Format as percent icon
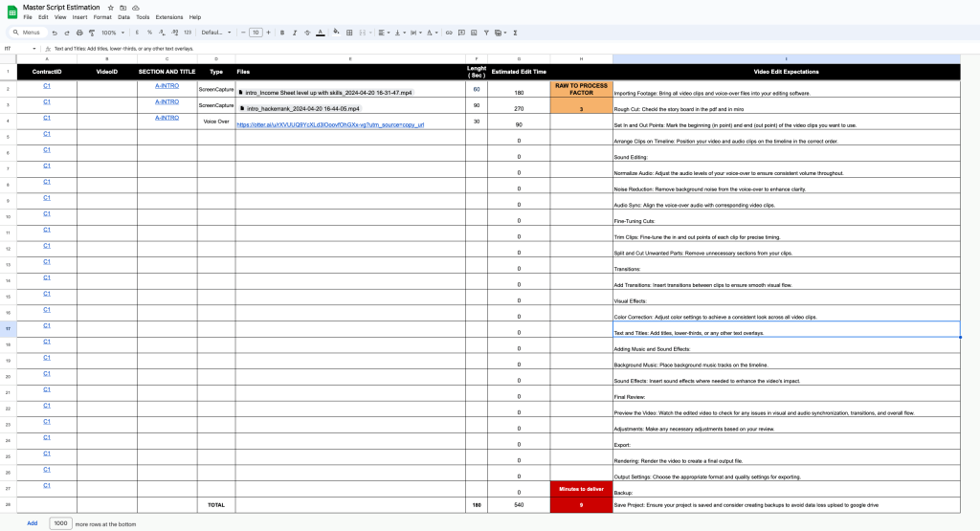980x531 pixels. coord(149,33)
